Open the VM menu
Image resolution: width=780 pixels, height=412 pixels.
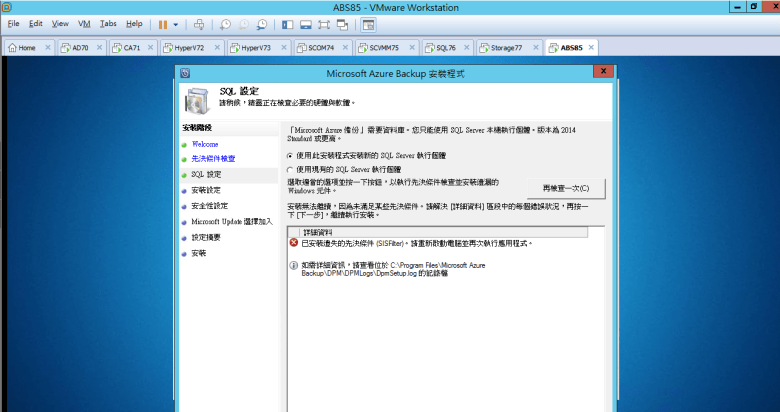tap(84, 23)
